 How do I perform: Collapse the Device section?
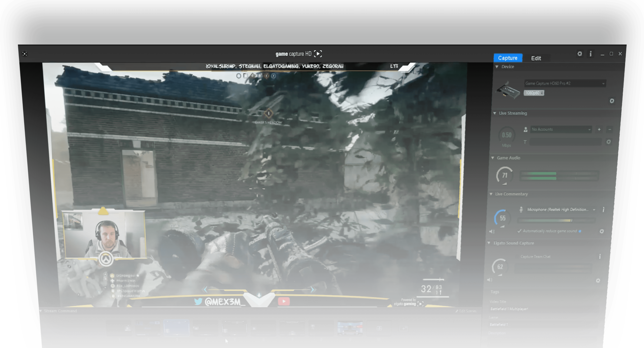pos(497,67)
